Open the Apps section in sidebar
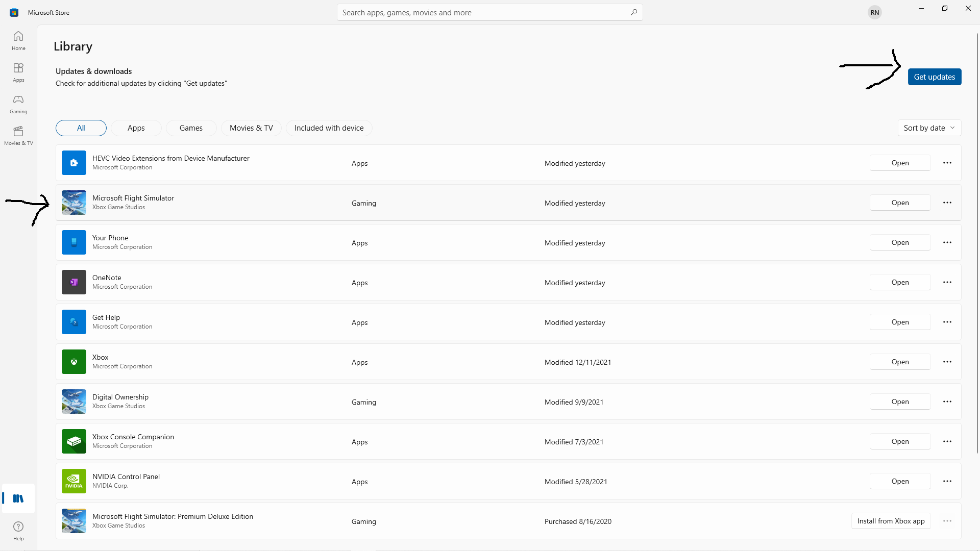Viewport: 980px width, 551px height. click(x=18, y=72)
